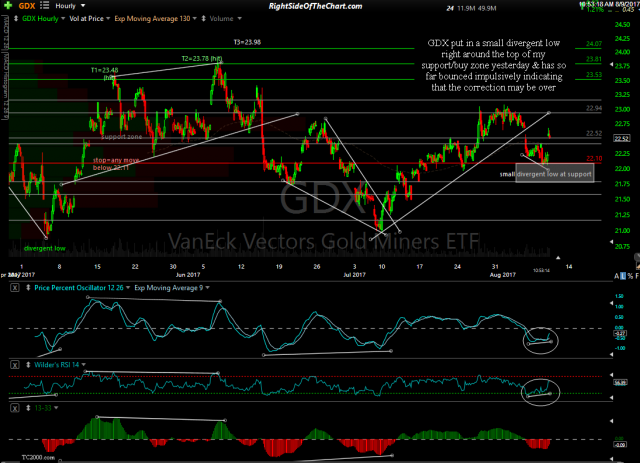
Task: Click the RightSideOfTheChart.com title
Action: [x=315, y=6]
